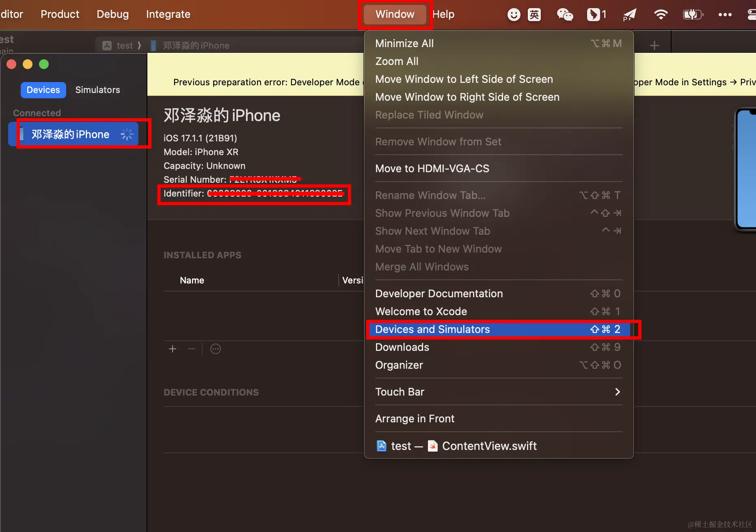
Task: Open the installed apps more-options circle icon
Action: pyautogui.click(x=216, y=349)
